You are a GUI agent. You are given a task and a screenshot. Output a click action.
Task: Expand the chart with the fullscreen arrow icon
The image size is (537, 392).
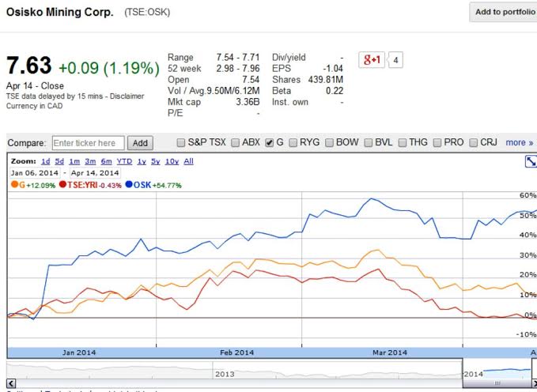coord(531,161)
